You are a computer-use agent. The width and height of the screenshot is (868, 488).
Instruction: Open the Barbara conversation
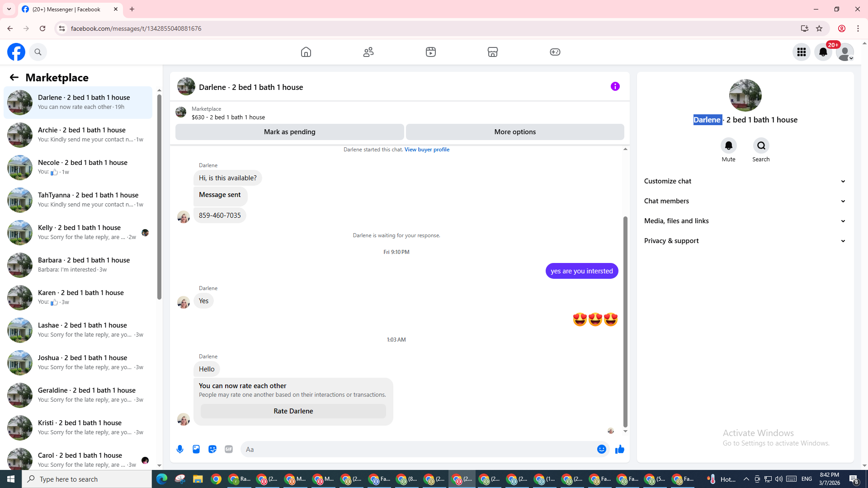[x=78, y=265]
